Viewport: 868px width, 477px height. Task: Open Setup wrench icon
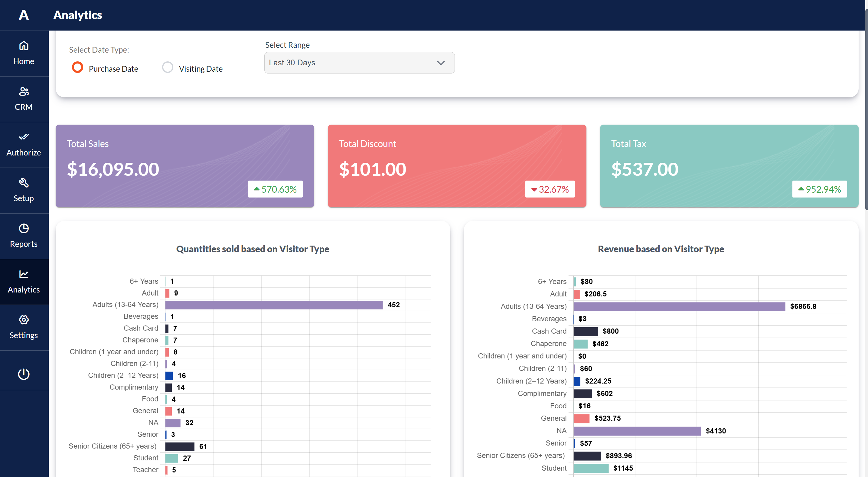point(24,183)
